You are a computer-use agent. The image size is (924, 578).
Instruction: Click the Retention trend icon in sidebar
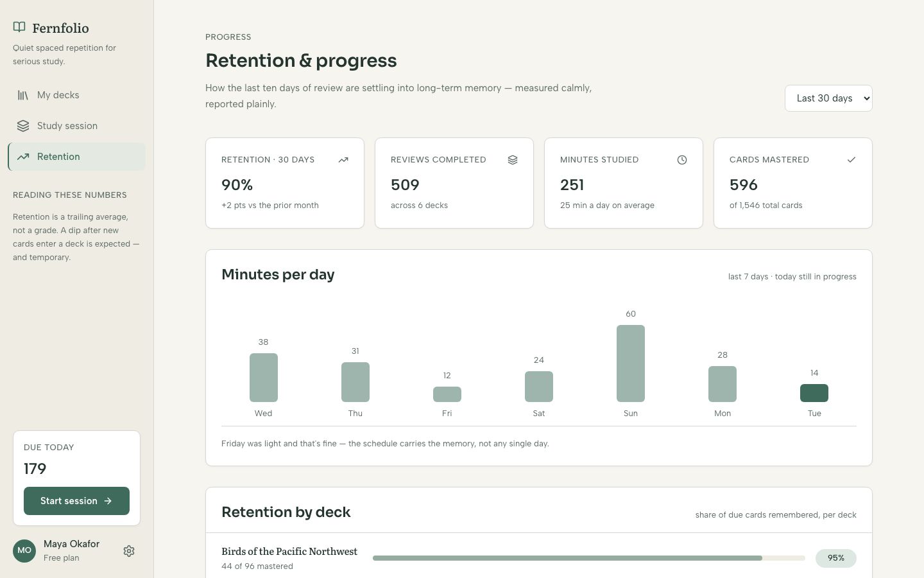[x=23, y=157]
